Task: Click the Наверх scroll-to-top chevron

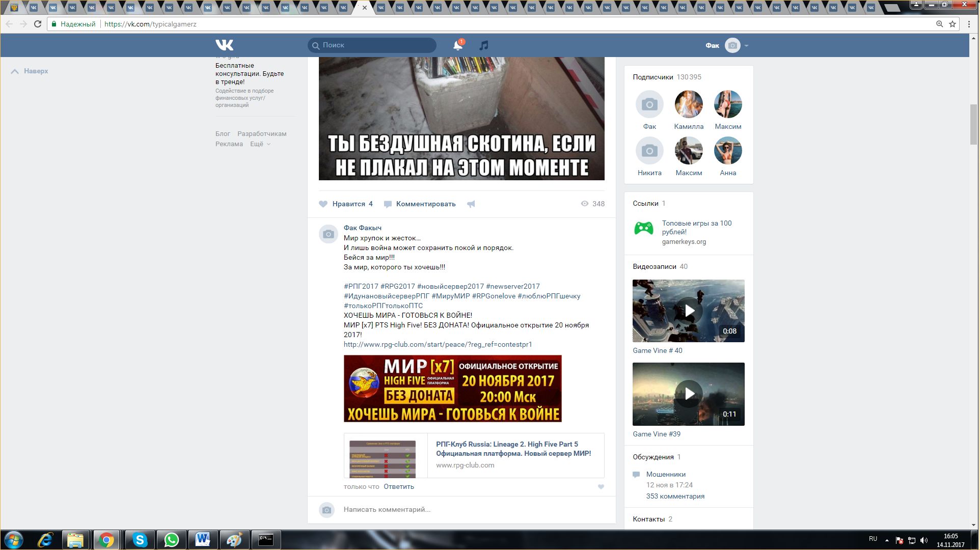Action: (15, 71)
